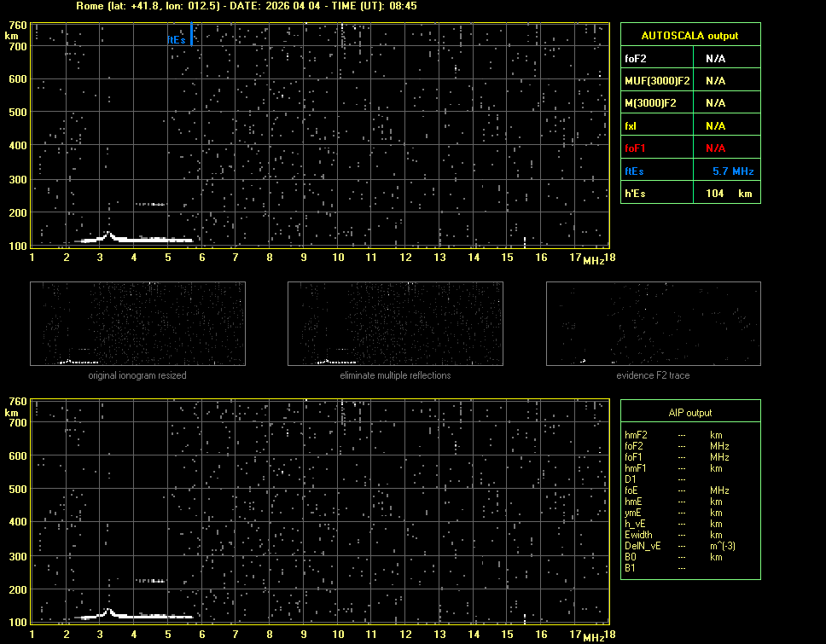This screenshot has height=644, width=826.
Task: Select the ftEs 5.7 MHz value
Action: point(732,171)
